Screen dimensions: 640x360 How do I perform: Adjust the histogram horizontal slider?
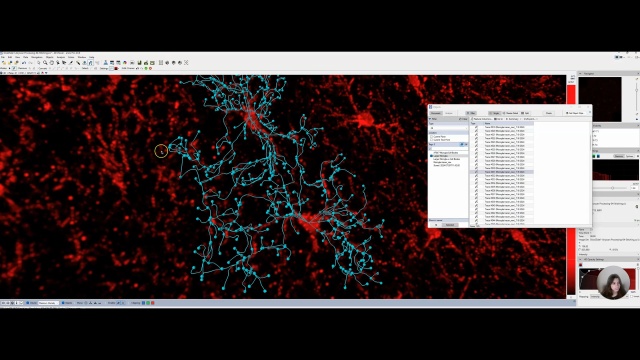click(x=612, y=188)
